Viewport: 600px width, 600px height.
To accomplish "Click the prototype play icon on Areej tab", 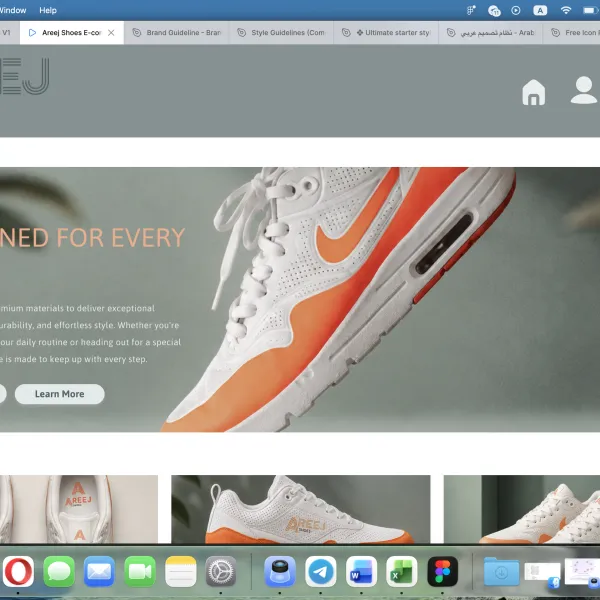I will (x=33, y=33).
